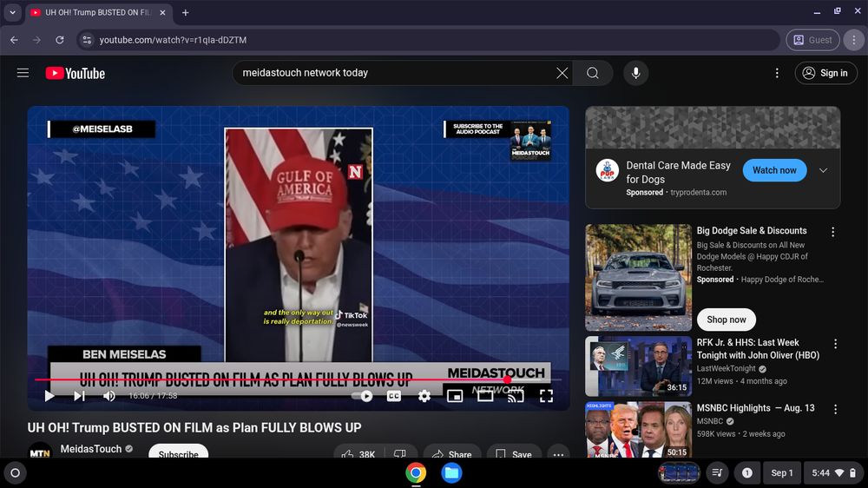Open more actions ellipsis below video
868x488 pixels.
pos(558,453)
